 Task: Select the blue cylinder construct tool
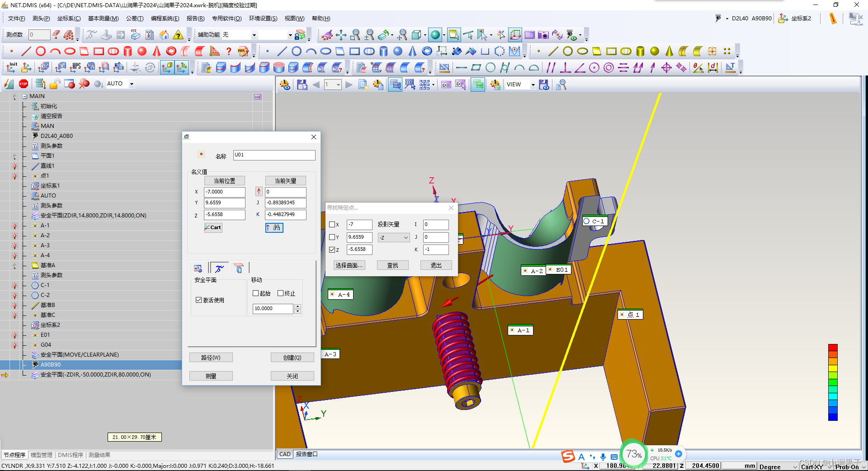tap(383, 51)
